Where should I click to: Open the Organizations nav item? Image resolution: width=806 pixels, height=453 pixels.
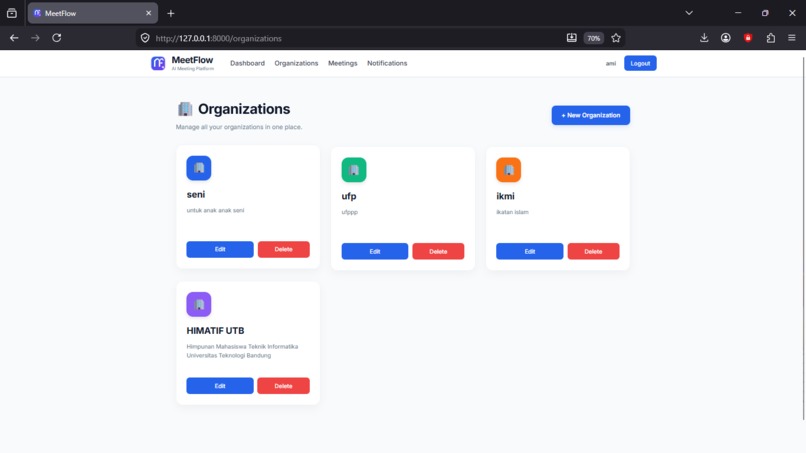296,63
